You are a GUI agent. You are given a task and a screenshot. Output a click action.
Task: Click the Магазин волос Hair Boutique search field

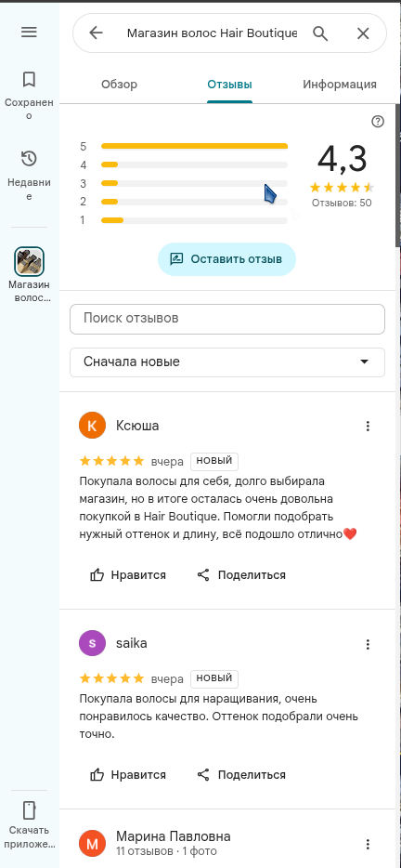pos(213,33)
